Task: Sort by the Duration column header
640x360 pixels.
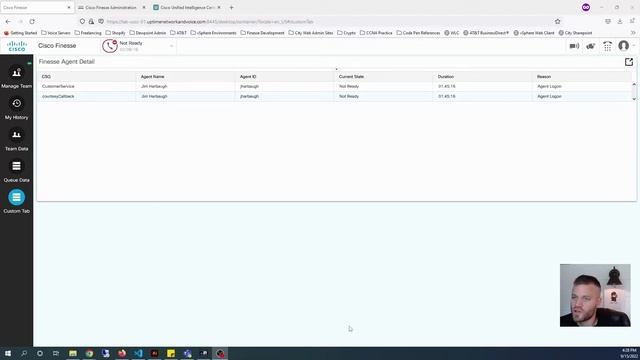Action: (446, 76)
